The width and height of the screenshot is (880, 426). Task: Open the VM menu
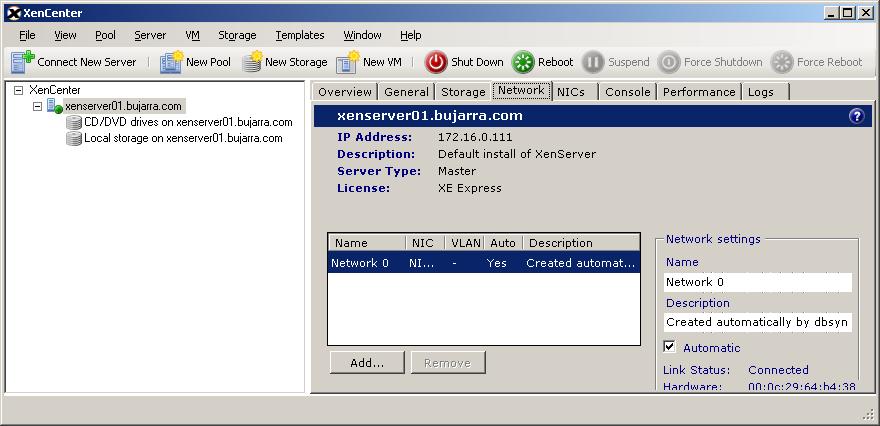pos(192,35)
